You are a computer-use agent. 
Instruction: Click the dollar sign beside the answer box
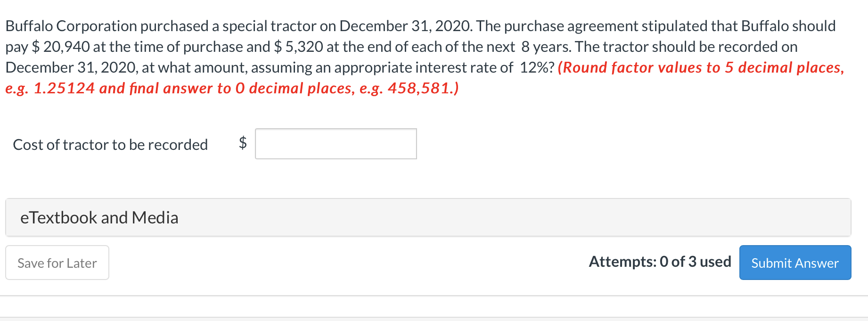coord(243,142)
